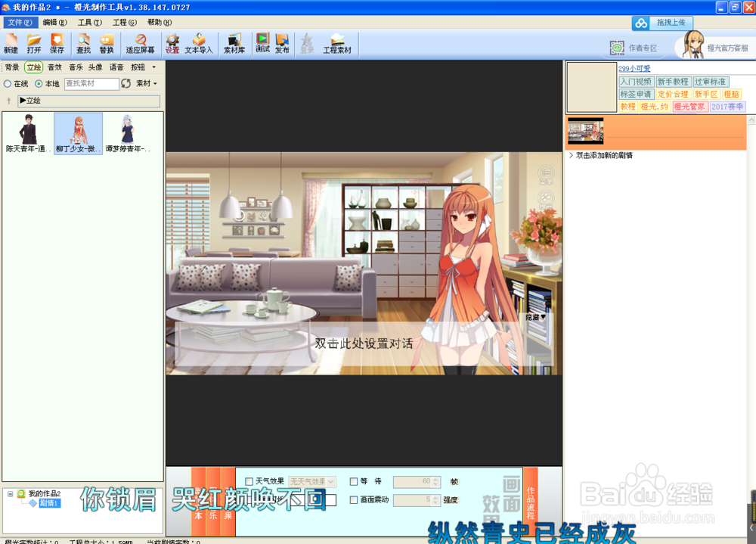Switch to the 音乐 asset tab
This screenshot has width=756, height=544.
click(76, 67)
